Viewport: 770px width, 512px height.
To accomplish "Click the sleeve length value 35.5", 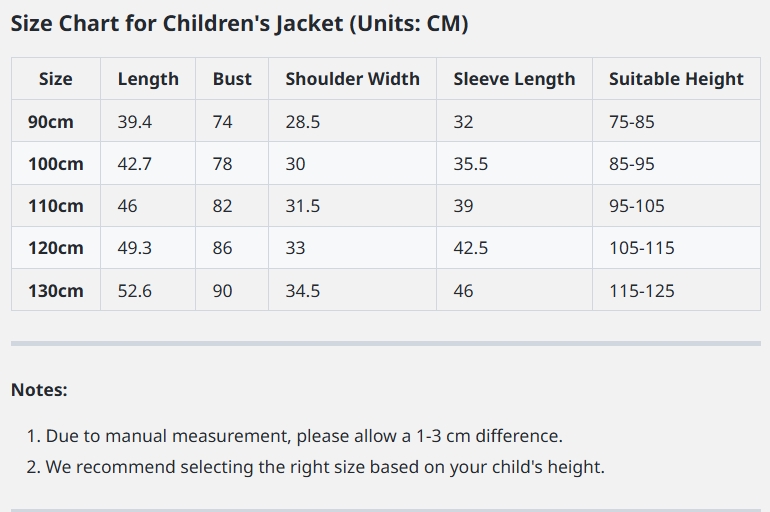I will pos(471,164).
